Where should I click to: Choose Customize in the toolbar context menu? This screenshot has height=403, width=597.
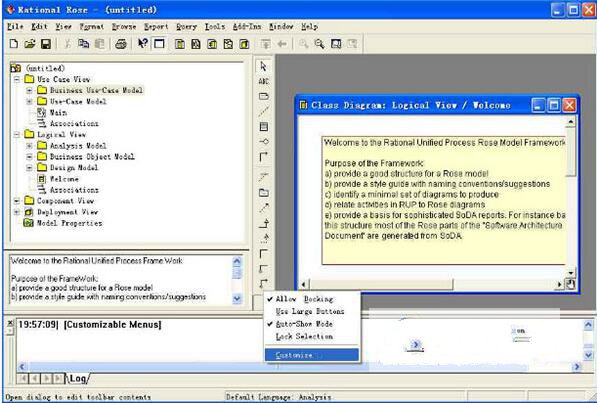tap(312, 355)
